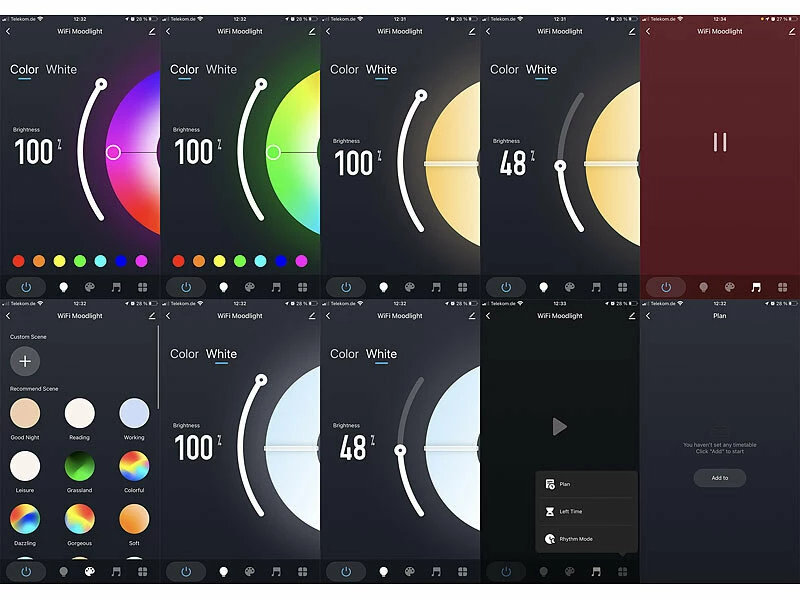
Task: Open the grid menu on the red screen
Action: (x=783, y=287)
